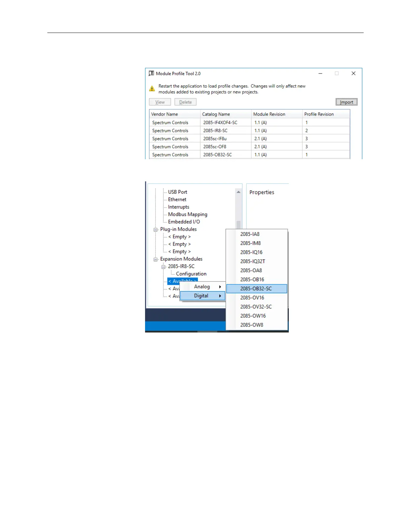411x532 pixels.
Task: Choose 2085-OV32-SC from the module list
Action: pos(257,307)
